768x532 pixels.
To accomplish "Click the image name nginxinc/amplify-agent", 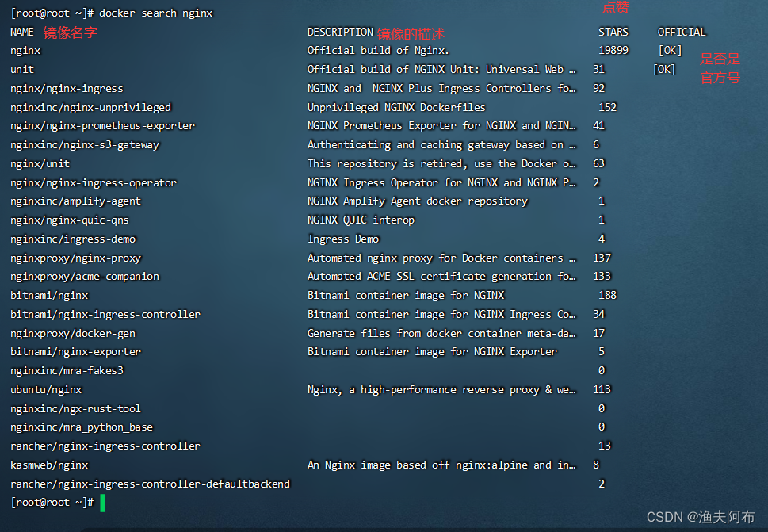I will pyautogui.click(x=75, y=201).
